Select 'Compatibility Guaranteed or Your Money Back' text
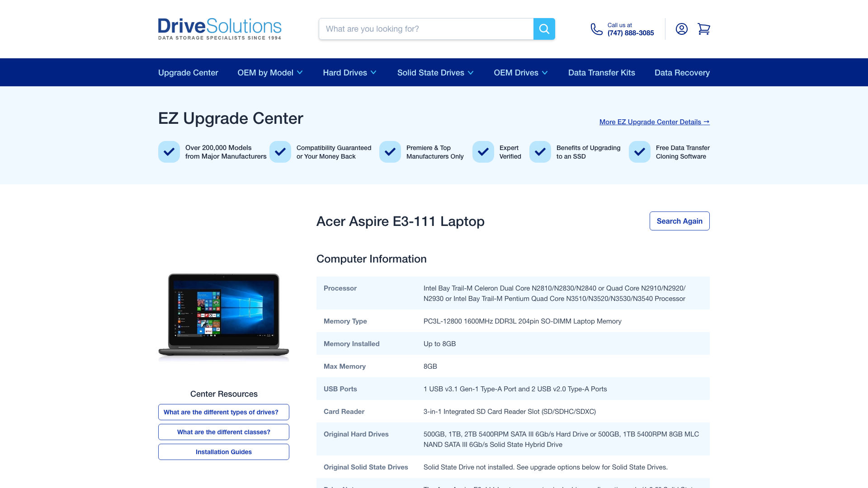Image resolution: width=868 pixels, height=488 pixels. click(x=334, y=152)
